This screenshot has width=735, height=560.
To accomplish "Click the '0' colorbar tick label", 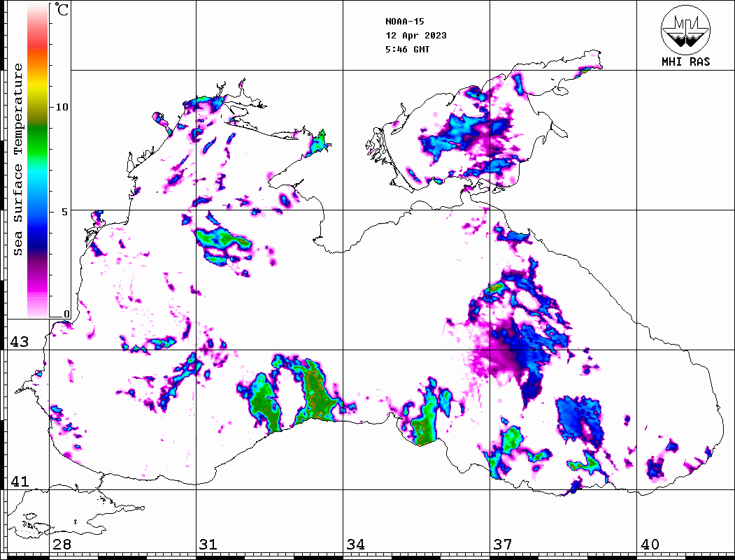I will pyautogui.click(x=66, y=314).
